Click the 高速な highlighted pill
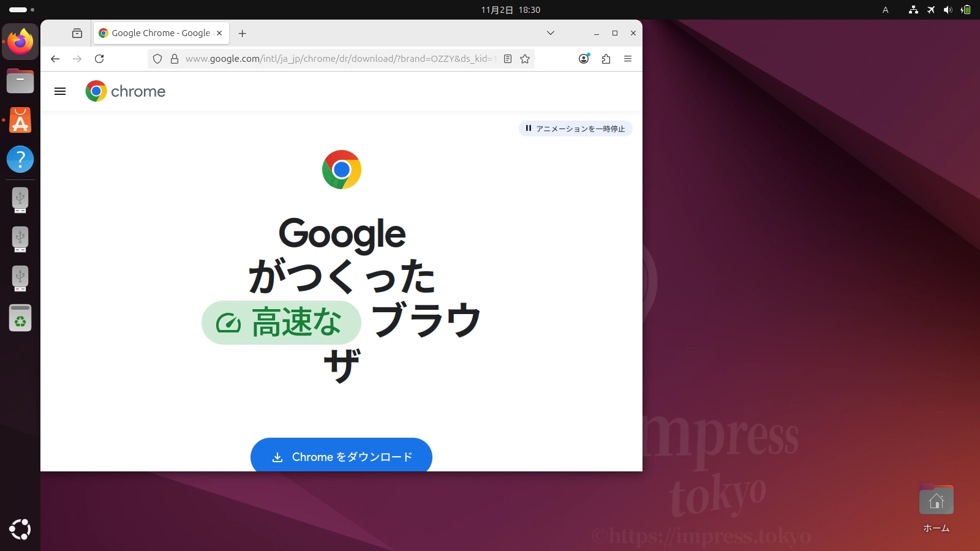Screen dimensions: 980x551 pos(281,323)
